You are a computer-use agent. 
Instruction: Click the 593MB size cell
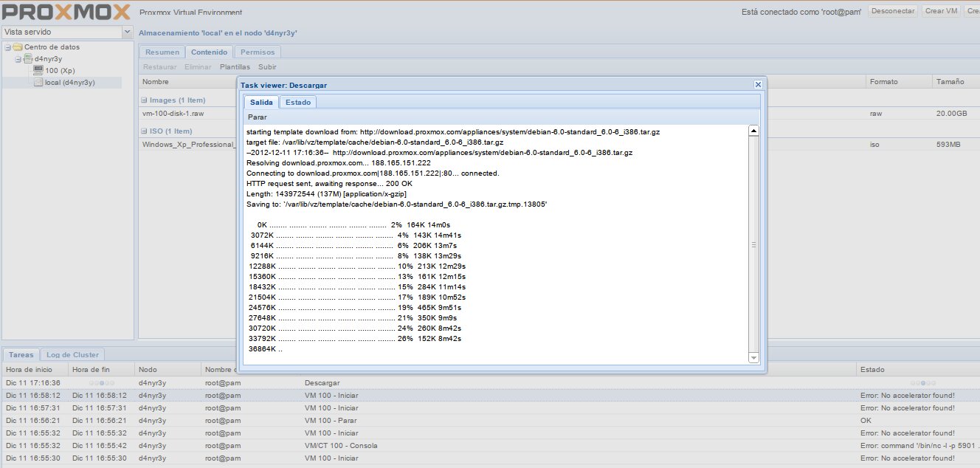(x=948, y=145)
